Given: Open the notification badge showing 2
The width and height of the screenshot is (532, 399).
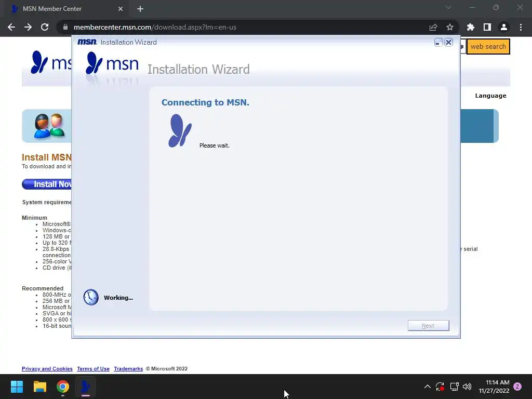Looking at the screenshot, I should click(517, 387).
